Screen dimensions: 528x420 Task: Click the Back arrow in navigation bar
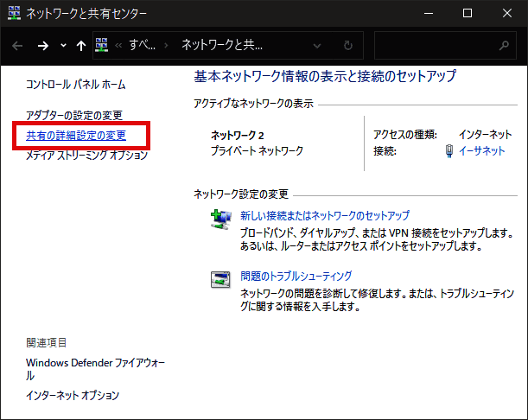pos(17,45)
